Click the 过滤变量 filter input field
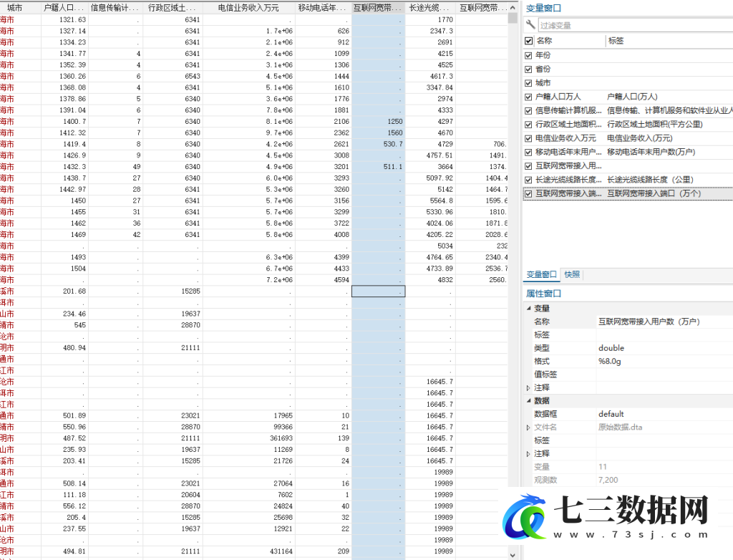The width and height of the screenshot is (733, 560). (635, 25)
